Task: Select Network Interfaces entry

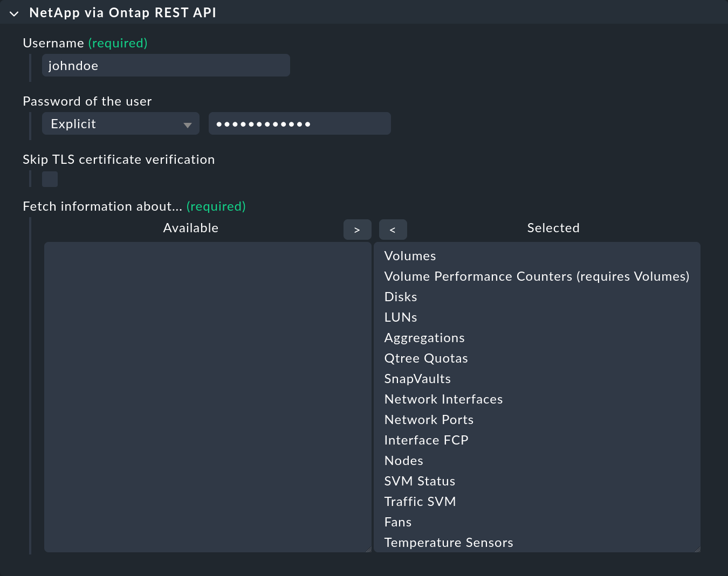Action: click(x=443, y=399)
